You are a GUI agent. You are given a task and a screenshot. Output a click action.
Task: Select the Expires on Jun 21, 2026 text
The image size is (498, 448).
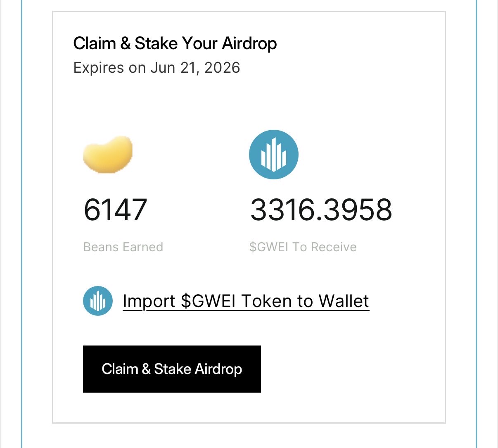(157, 67)
